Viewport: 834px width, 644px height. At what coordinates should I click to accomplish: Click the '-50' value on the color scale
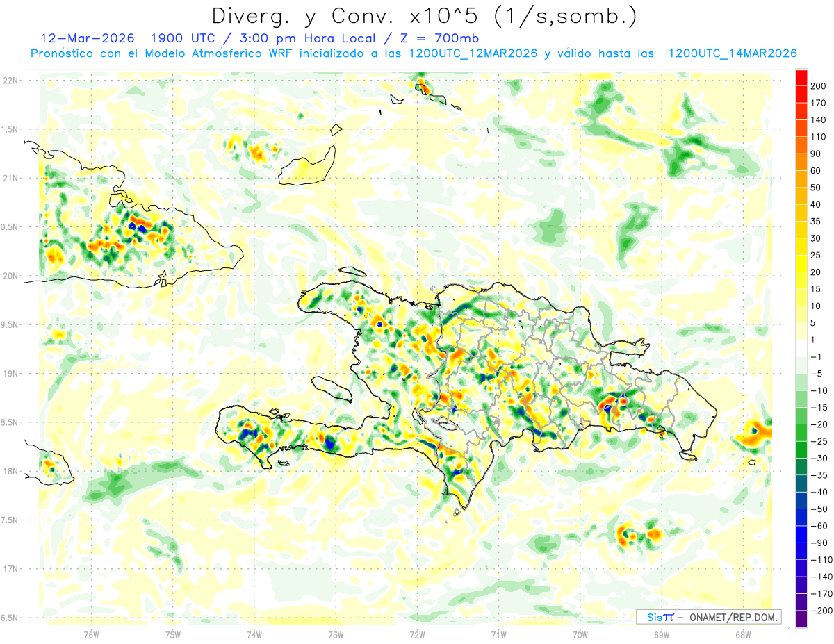819,509
